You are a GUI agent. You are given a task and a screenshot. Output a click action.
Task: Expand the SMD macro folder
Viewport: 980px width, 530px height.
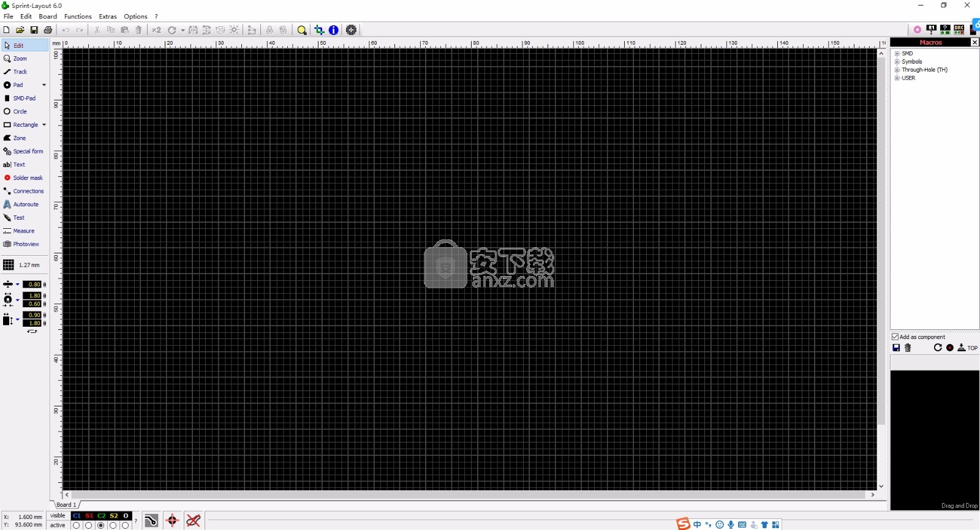tap(897, 54)
